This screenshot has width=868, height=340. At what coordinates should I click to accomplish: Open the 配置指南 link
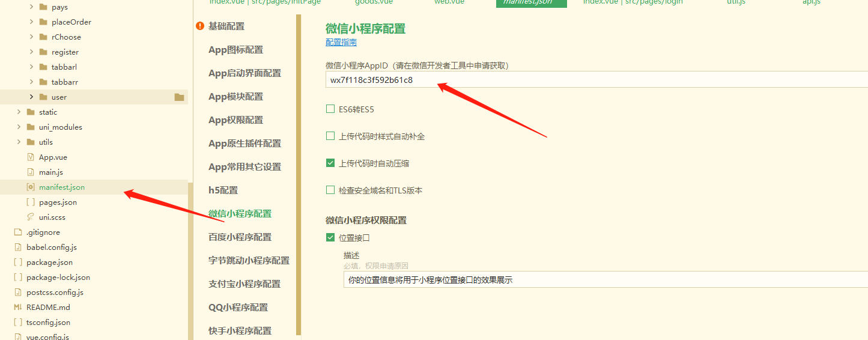pyautogui.click(x=341, y=43)
